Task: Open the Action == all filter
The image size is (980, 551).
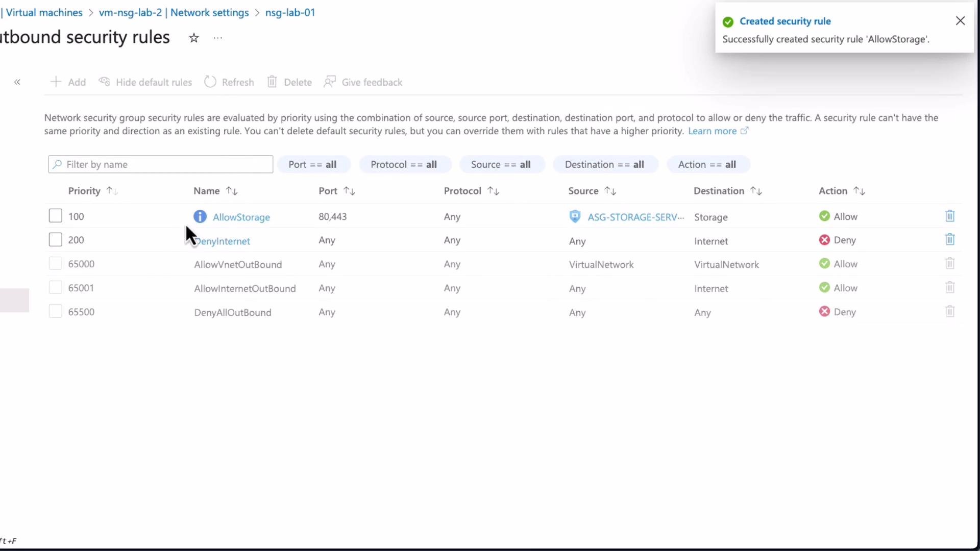Action: [707, 164]
